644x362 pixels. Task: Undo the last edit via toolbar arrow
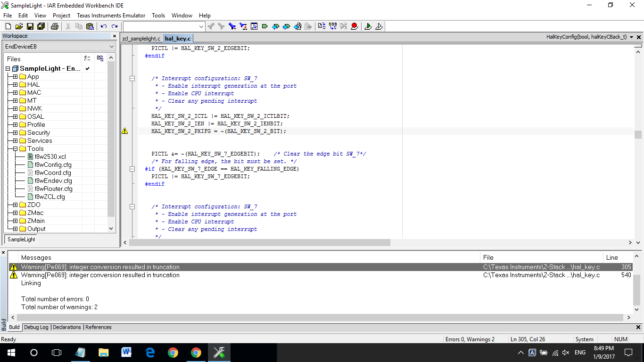click(104, 26)
